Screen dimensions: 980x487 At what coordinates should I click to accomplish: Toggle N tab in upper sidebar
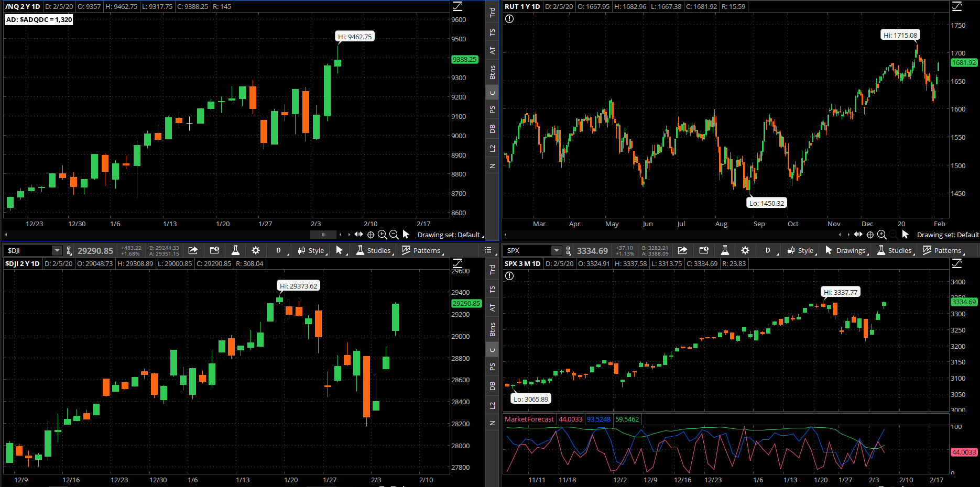[492, 166]
